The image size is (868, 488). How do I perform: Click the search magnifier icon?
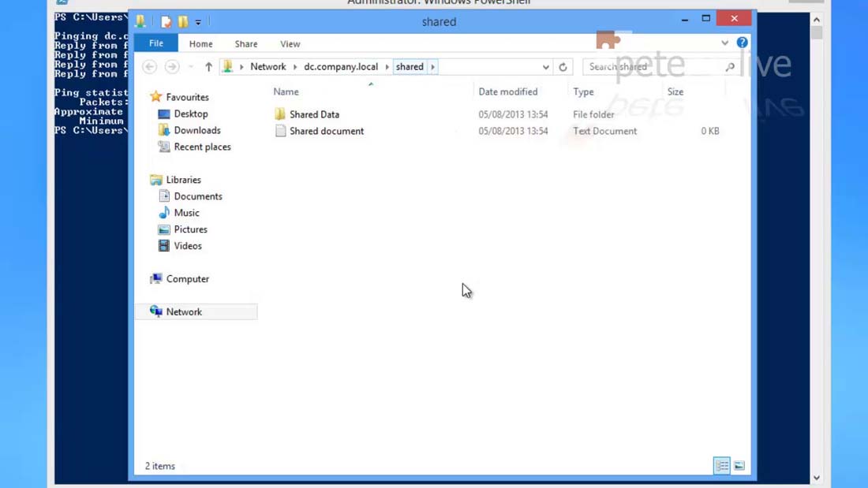pyautogui.click(x=730, y=67)
